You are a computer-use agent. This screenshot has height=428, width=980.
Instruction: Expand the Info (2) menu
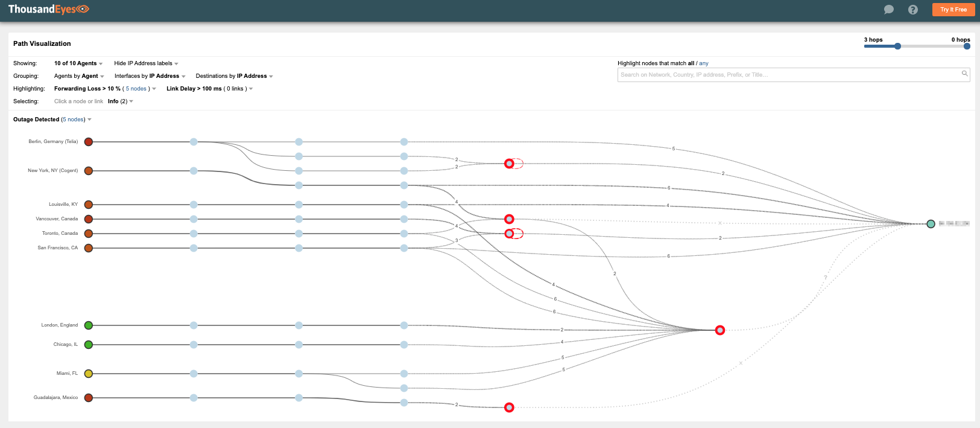click(x=120, y=101)
